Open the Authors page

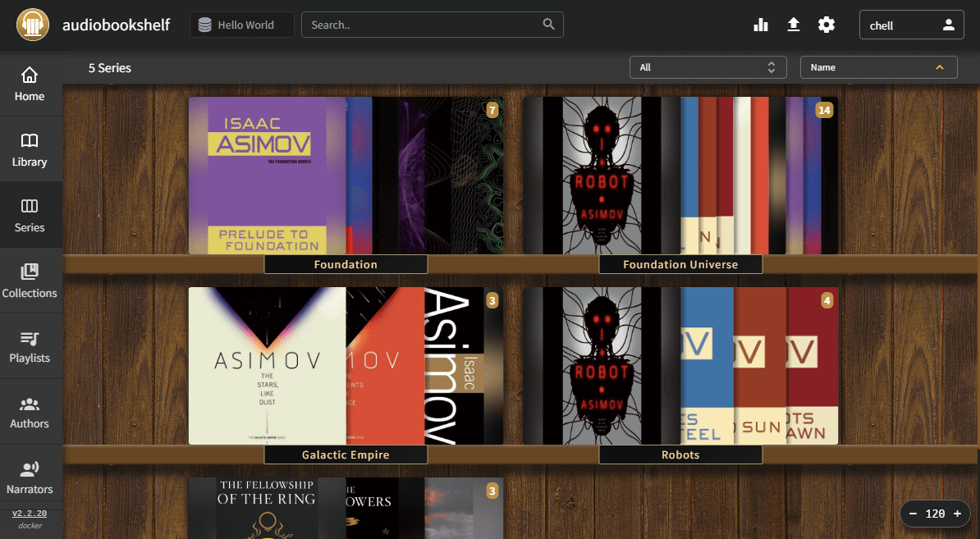(x=30, y=412)
